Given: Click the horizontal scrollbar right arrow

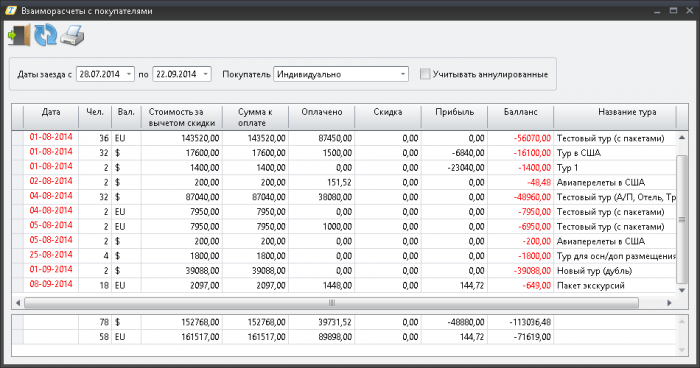Looking at the screenshot, I should point(669,303).
